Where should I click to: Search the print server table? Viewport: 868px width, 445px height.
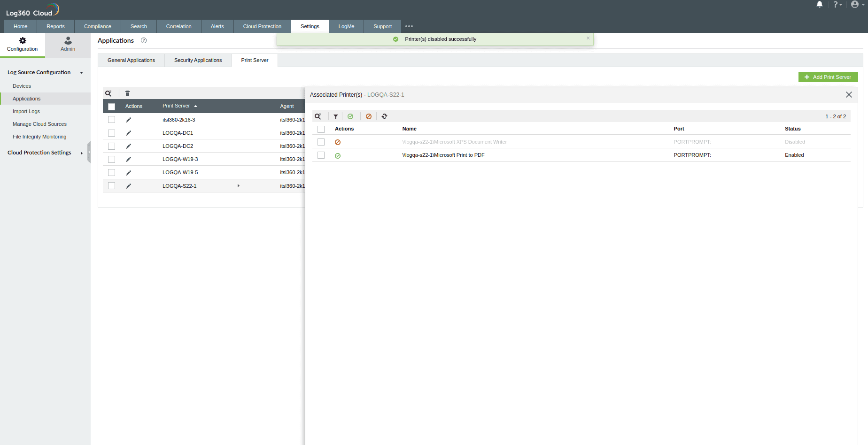tap(108, 93)
